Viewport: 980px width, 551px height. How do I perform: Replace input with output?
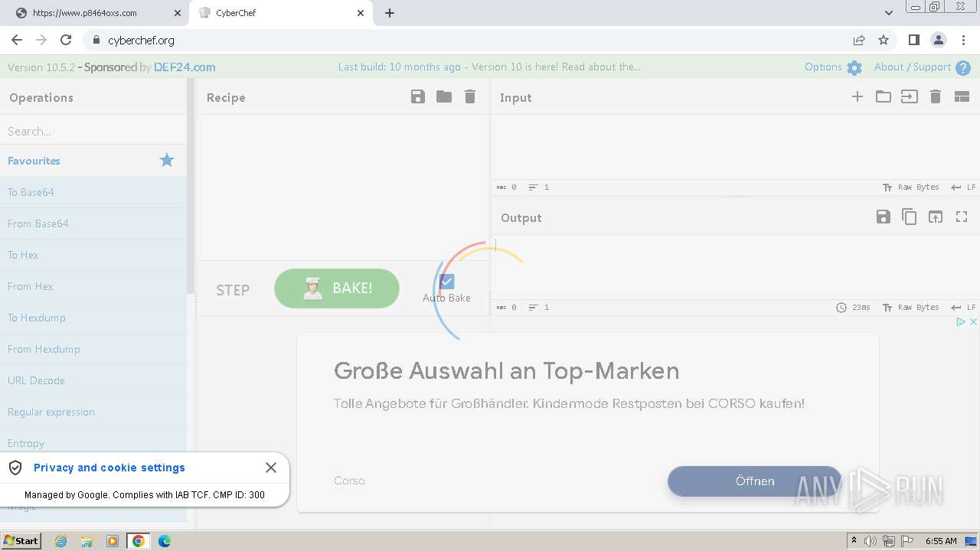coord(936,217)
